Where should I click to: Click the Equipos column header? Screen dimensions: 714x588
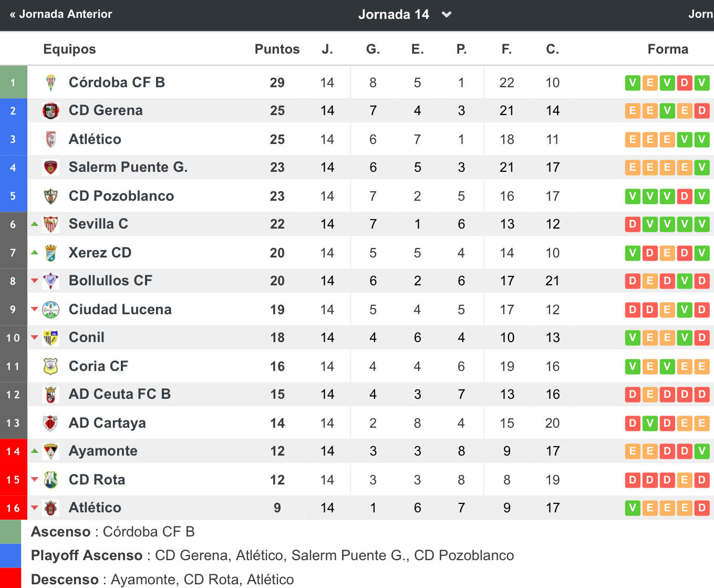pos(69,49)
